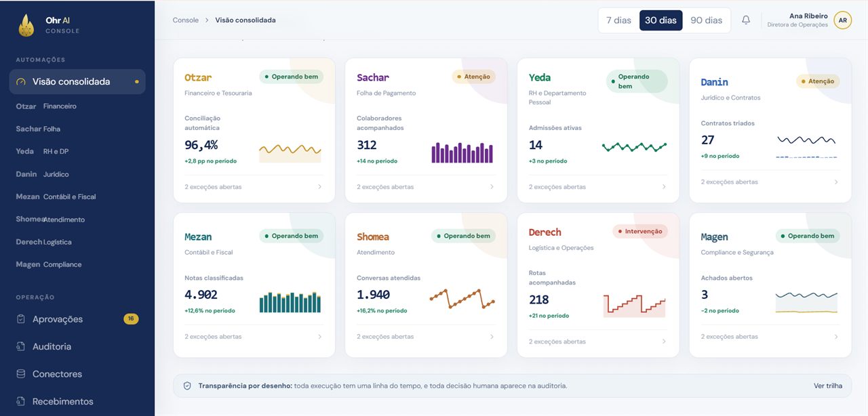The height and width of the screenshot is (416, 868).
Task: Click the AR user avatar
Action: coord(842,20)
